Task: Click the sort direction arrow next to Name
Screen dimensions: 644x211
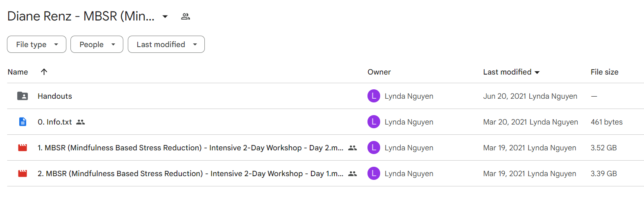Action: 44,72
